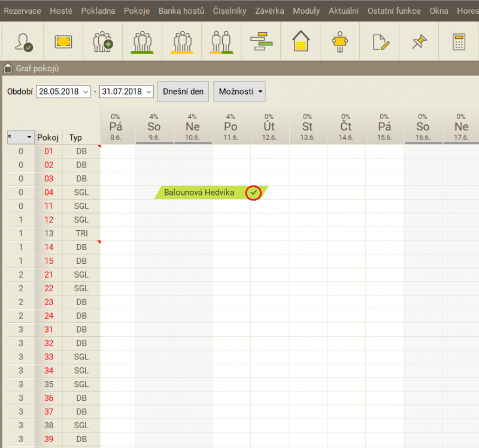Click the document with pencil icon
Image resolution: width=479 pixels, height=448 pixels.
tap(380, 42)
